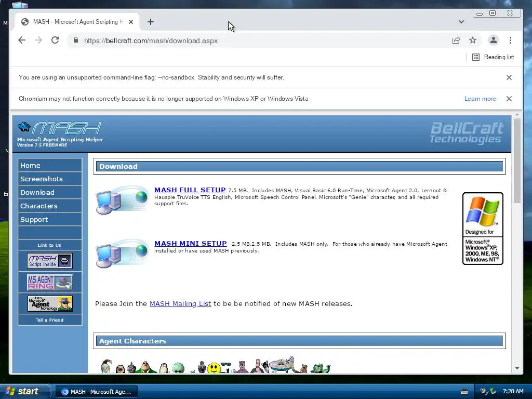Click the Designed for Windows XP logo
Viewport: 532px width, 399px height.
coord(483,229)
